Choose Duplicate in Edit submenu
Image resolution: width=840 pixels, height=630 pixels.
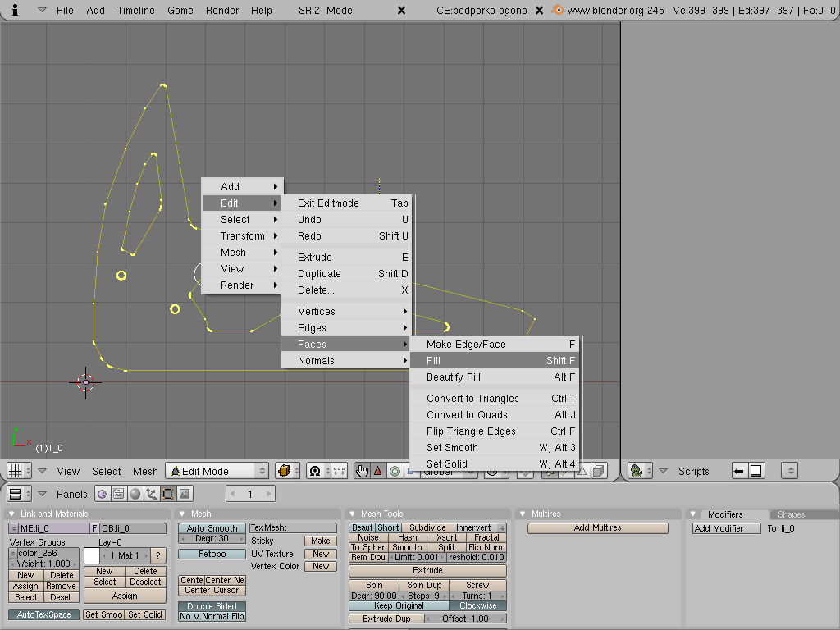tap(347, 274)
